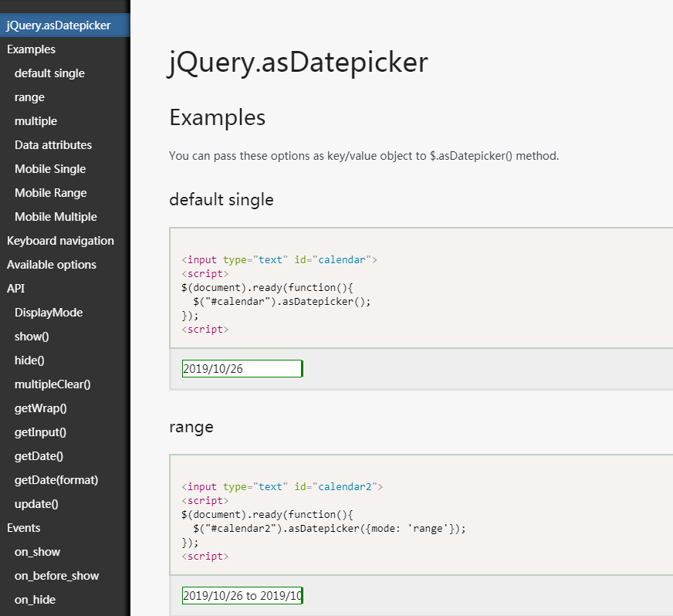The height and width of the screenshot is (616, 673).
Task: Select getDate(format) sidebar link
Action: pos(56,480)
